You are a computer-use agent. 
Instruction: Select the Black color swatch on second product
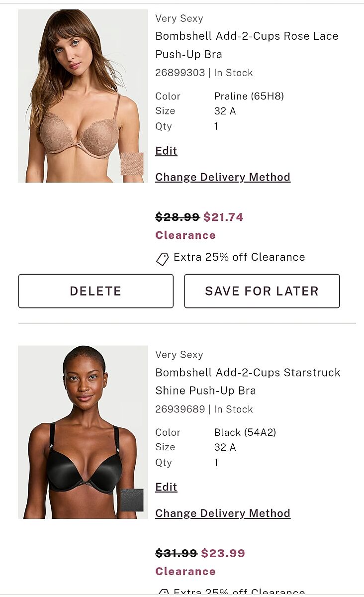[132, 500]
